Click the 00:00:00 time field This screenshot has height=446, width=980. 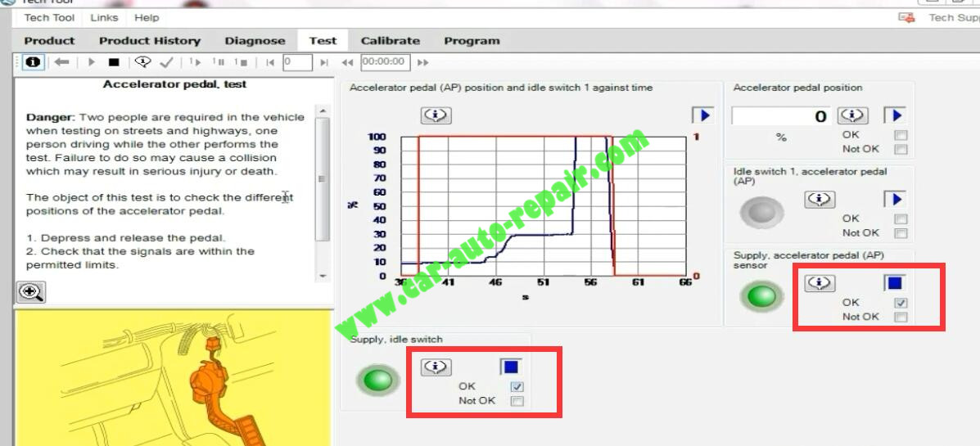click(x=386, y=62)
